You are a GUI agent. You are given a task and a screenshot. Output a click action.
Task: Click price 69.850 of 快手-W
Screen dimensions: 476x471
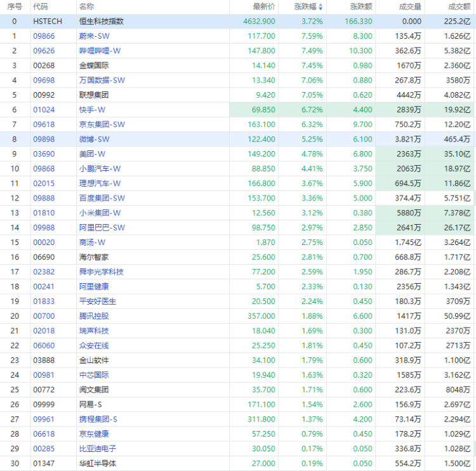[263, 110]
